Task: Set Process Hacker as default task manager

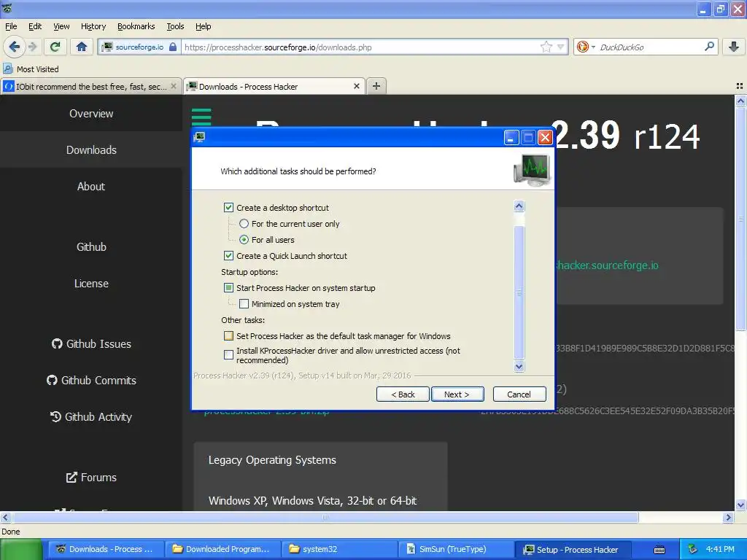Action: (228, 335)
